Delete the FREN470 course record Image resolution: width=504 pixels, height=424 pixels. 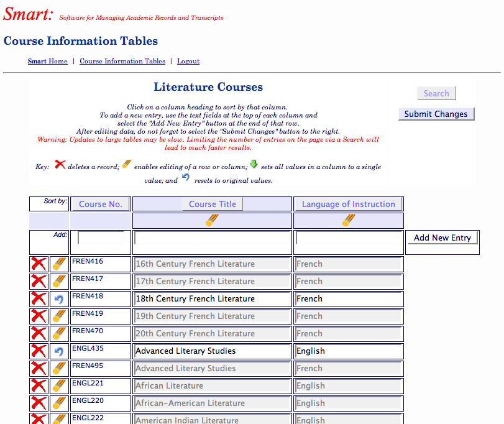pos(39,334)
